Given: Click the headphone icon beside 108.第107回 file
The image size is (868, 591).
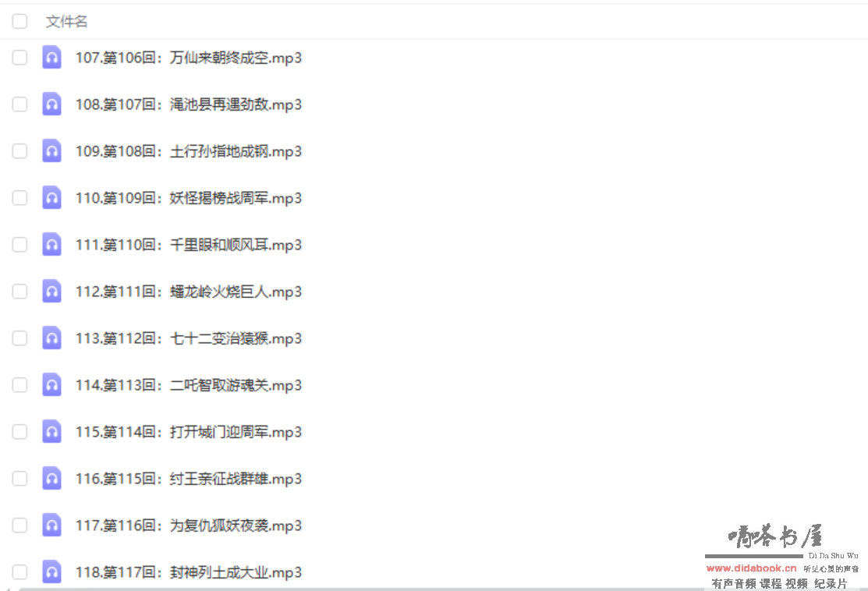Looking at the screenshot, I should click(x=51, y=104).
